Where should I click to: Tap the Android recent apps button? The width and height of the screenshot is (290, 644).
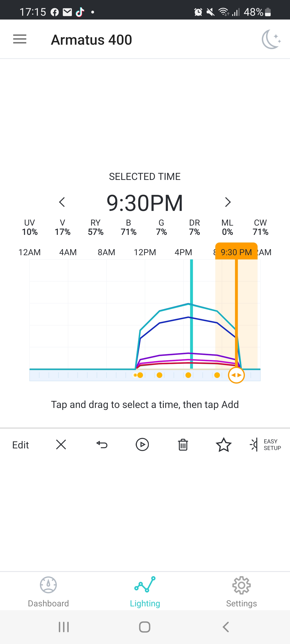pyautogui.click(x=64, y=627)
